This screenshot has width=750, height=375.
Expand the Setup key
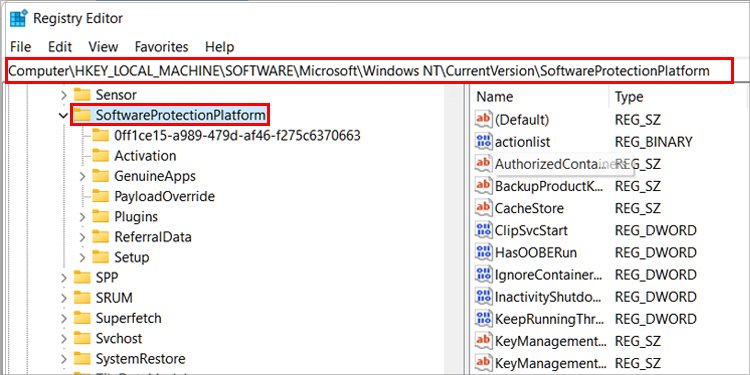coord(82,257)
